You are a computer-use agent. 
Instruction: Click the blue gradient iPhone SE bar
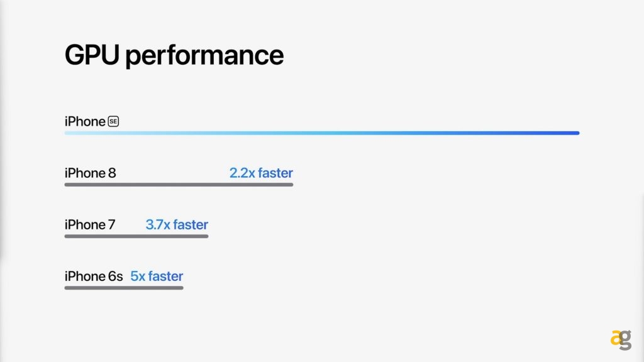pos(321,133)
